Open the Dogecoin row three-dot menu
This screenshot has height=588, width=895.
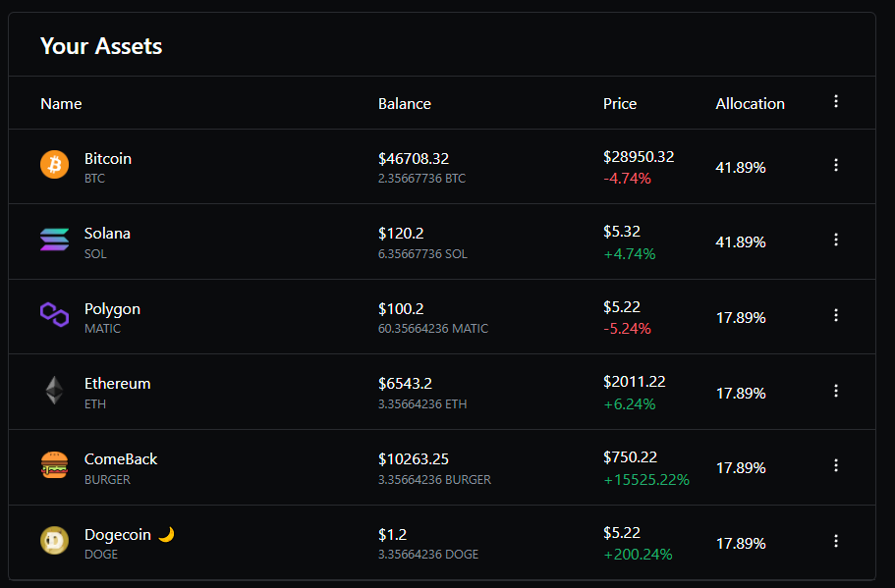836,541
